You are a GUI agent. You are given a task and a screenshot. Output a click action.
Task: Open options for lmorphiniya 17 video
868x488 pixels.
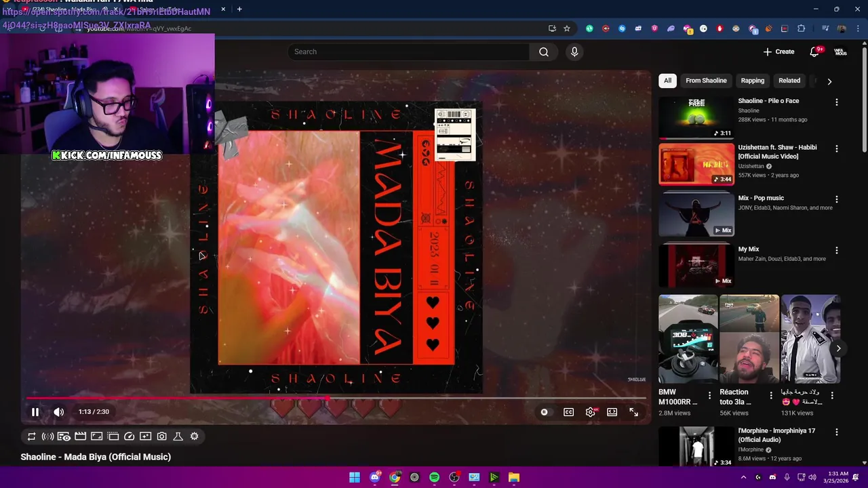click(836, 432)
